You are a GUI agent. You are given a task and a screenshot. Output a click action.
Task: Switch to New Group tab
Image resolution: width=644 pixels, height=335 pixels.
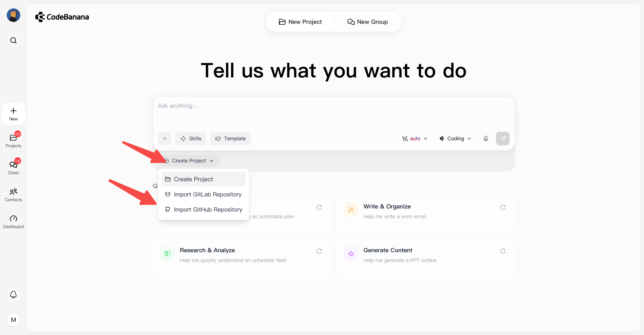pos(367,22)
